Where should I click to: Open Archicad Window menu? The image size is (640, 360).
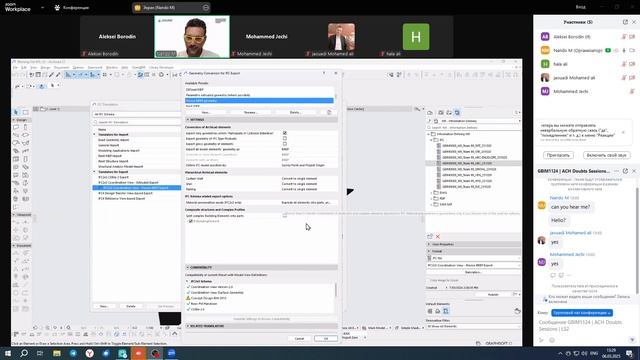click(x=112, y=67)
